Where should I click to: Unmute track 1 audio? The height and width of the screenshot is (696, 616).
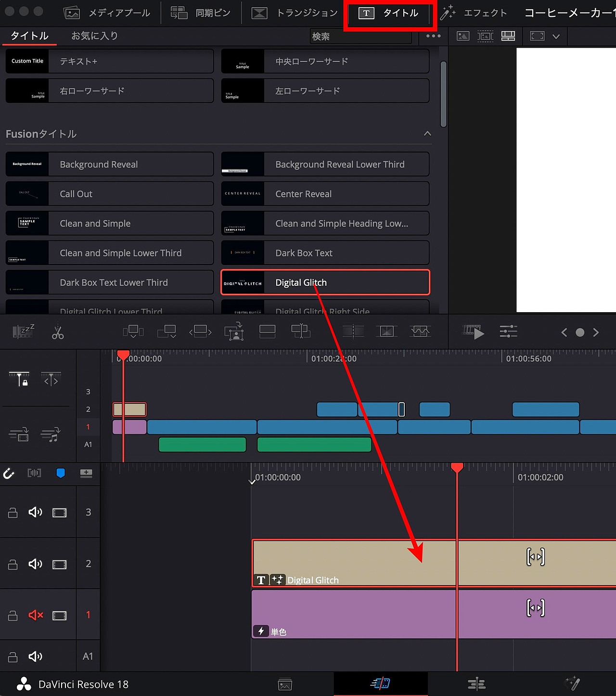tap(36, 615)
